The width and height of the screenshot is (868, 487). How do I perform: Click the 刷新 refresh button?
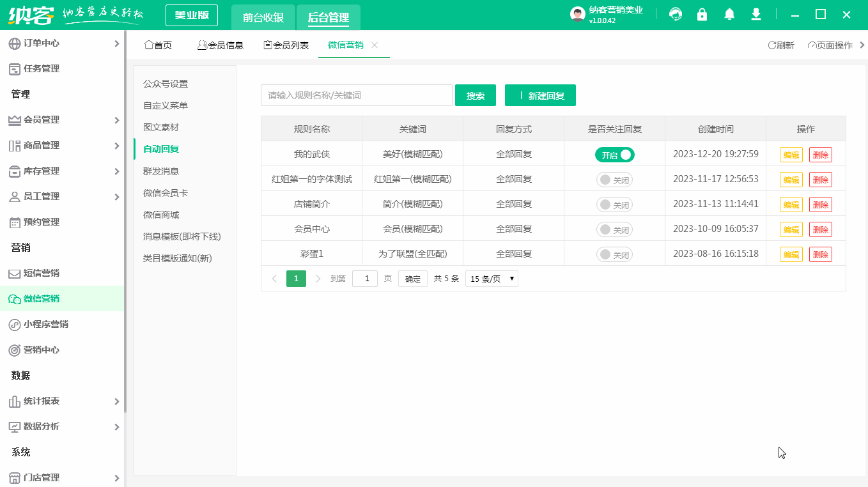[x=781, y=45]
